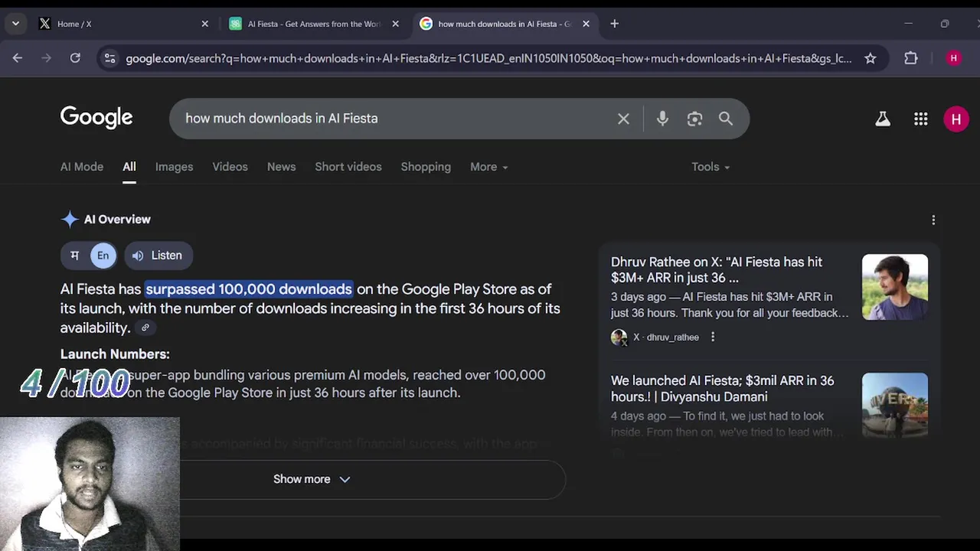980x551 pixels.
Task: Go to Google homepage via logo
Action: [96, 118]
